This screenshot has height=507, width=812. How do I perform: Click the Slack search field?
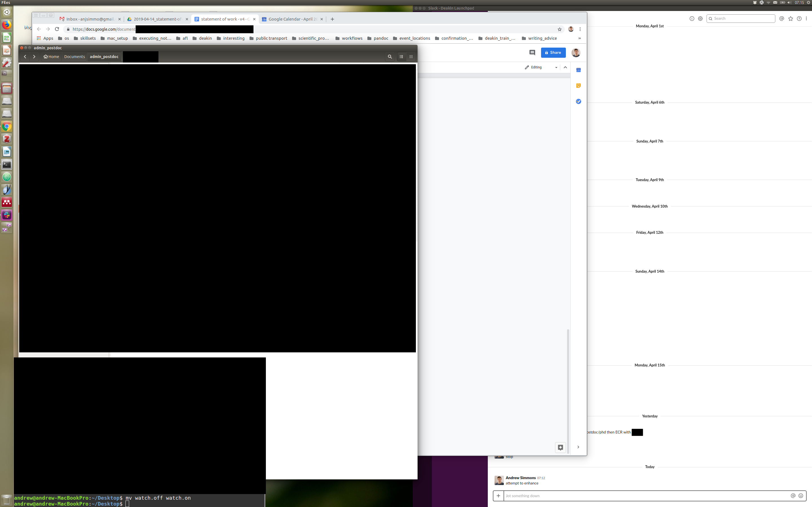pyautogui.click(x=742, y=18)
